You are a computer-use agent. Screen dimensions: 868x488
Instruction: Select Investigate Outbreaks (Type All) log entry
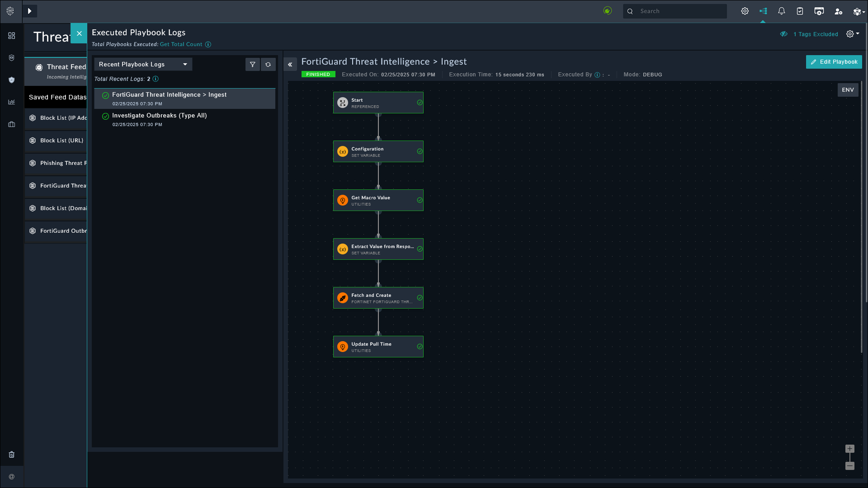(x=159, y=116)
